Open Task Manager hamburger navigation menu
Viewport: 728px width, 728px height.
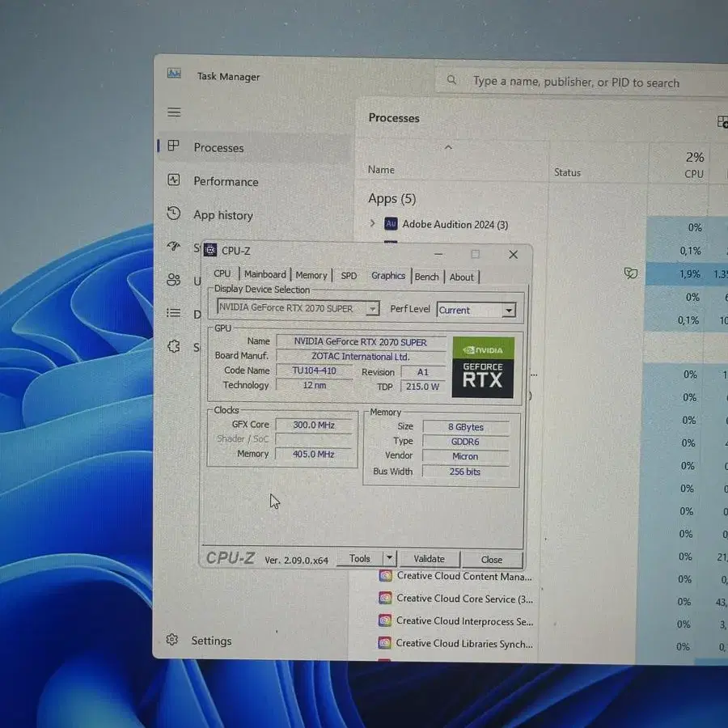coord(174,112)
